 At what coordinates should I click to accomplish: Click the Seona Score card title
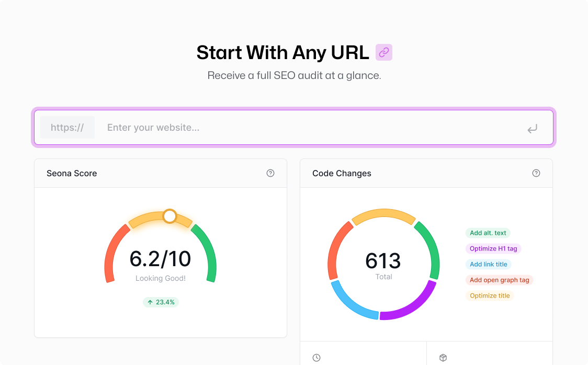pos(72,173)
